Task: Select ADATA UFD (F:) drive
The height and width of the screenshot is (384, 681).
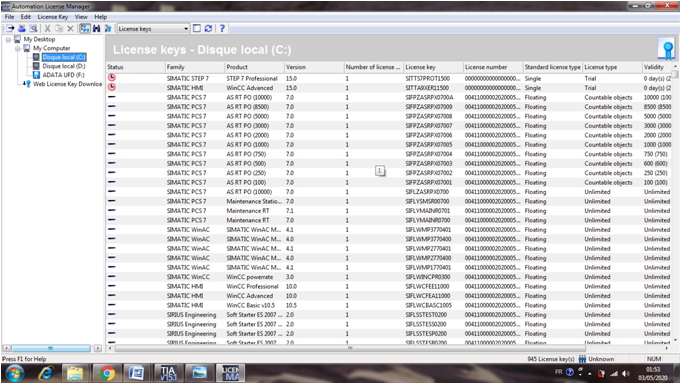Action: click(63, 75)
